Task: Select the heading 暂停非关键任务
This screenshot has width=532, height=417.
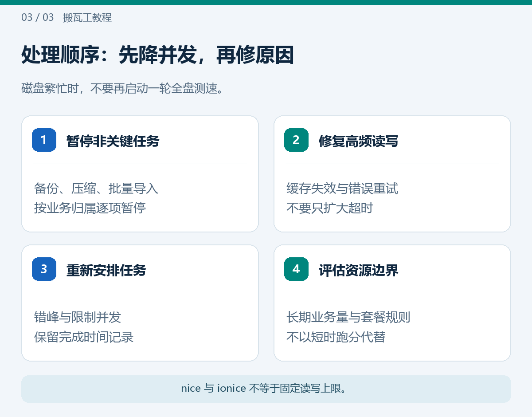Action: [x=113, y=141]
